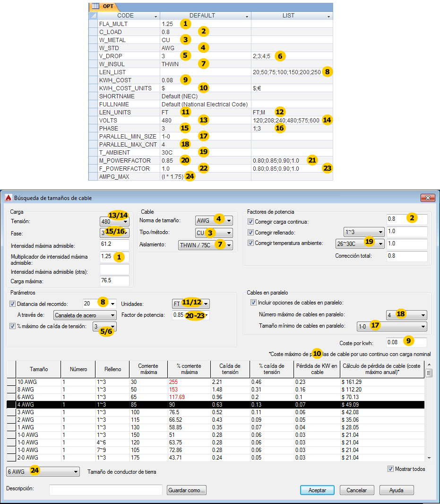This screenshot has width=440, height=504.
Task: Select the 10 AWG row in results
Action: (x=216, y=382)
